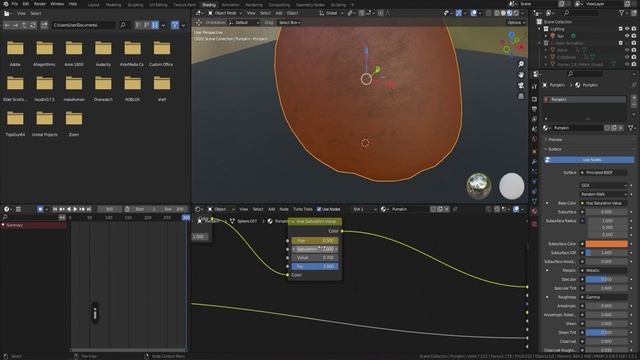Open the Global transform orientation dropdown
The image size is (640, 360).
tap(331, 13)
